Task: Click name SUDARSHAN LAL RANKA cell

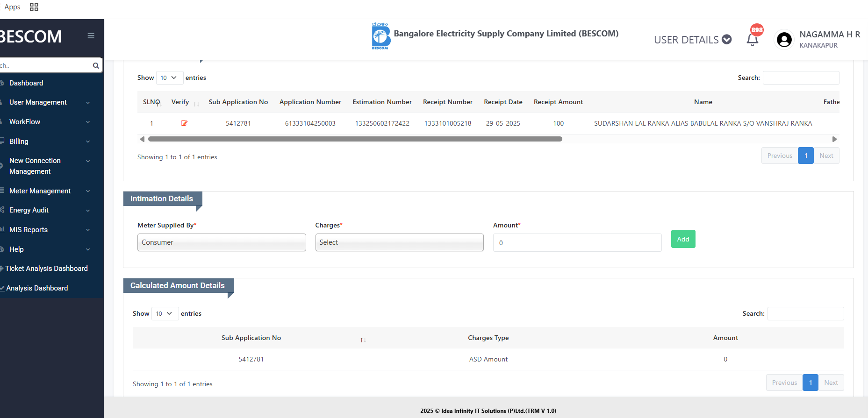Action: (703, 123)
